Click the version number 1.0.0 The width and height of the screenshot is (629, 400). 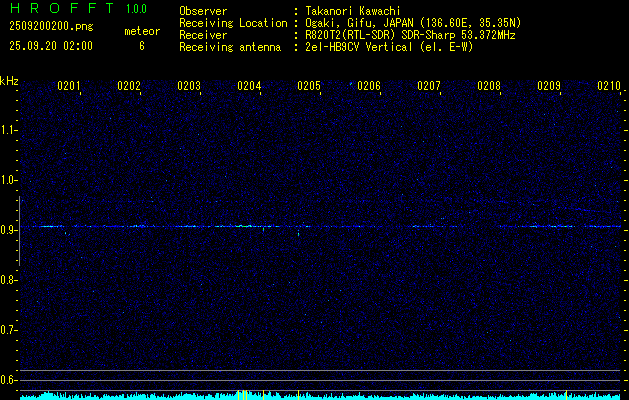136,8
